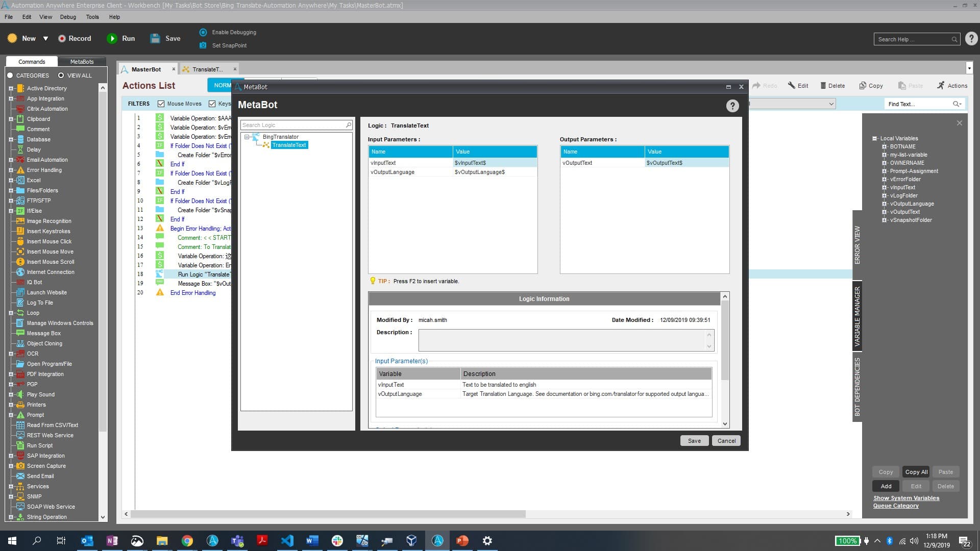The height and width of the screenshot is (551, 980).
Task: Click the Record button icon
Action: pos(62,38)
